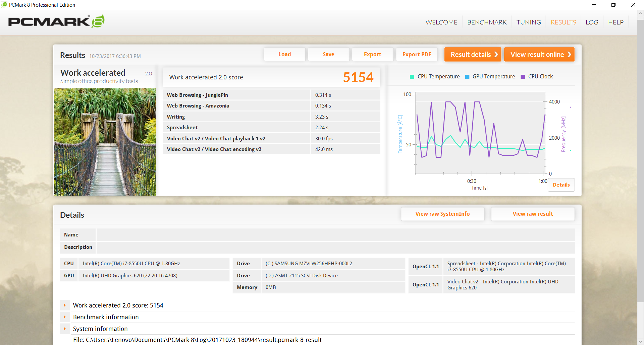Select the Writing result row
This screenshot has height=345, width=644.
(x=271, y=117)
